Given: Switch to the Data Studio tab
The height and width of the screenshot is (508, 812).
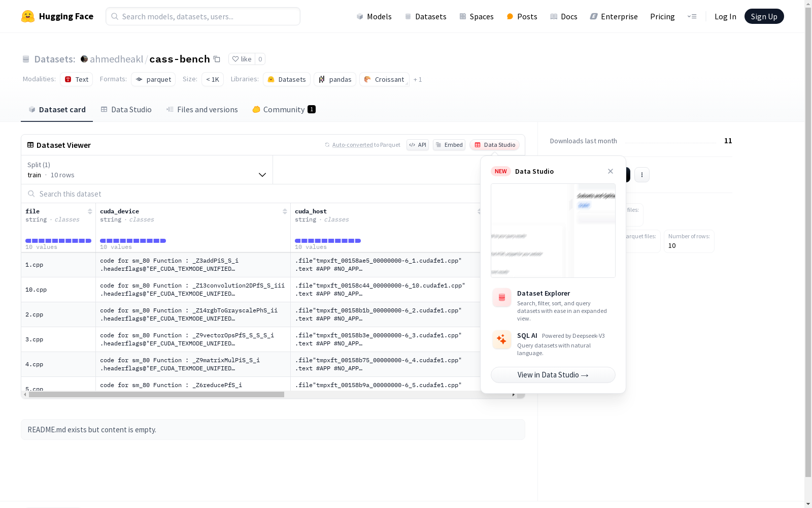Looking at the screenshot, I should point(126,110).
